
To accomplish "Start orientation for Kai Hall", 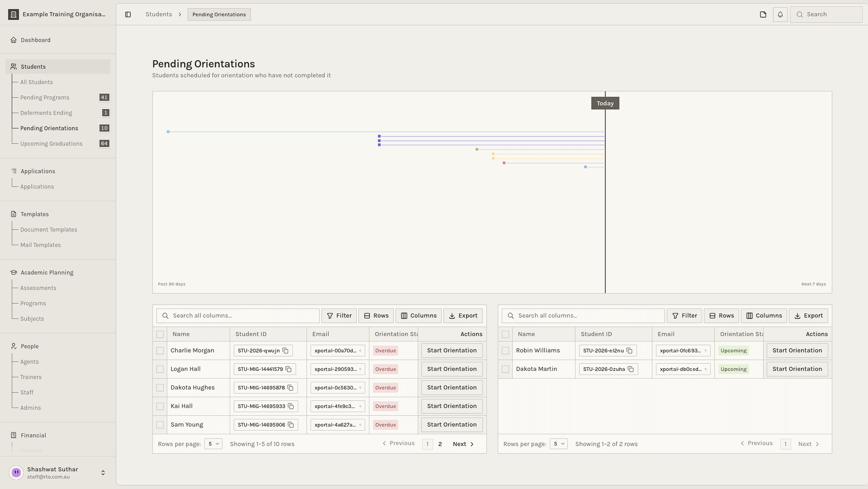I will pos(452,406).
